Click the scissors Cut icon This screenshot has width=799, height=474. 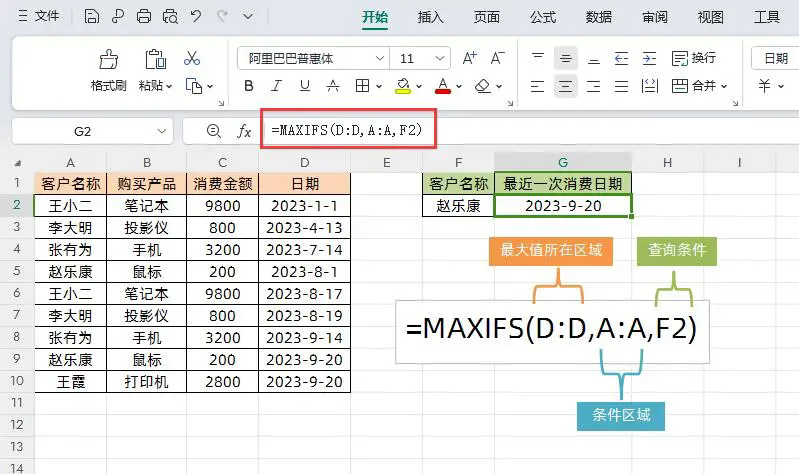point(192,59)
